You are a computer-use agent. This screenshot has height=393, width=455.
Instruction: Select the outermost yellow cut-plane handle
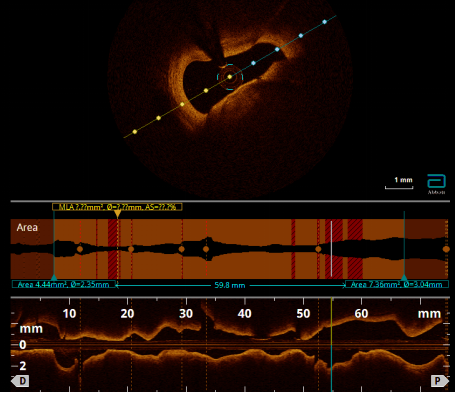[135, 132]
